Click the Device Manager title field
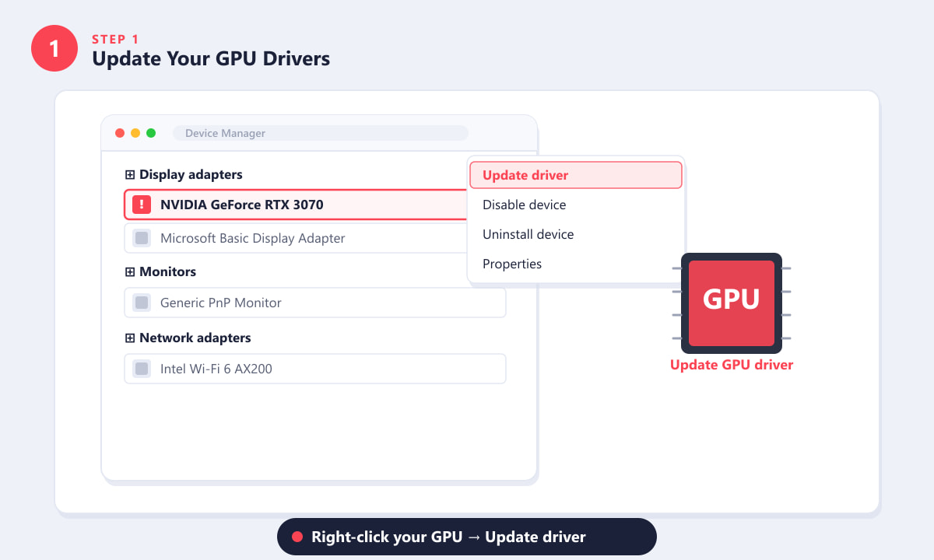 [x=321, y=133]
